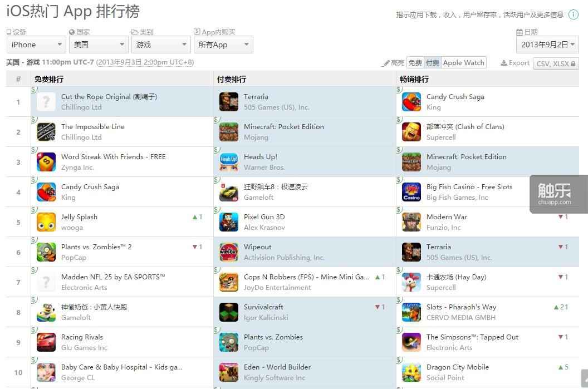Click the Dragon City Mobile icon
Viewport: 588px width, 389px height.
[411, 372]
